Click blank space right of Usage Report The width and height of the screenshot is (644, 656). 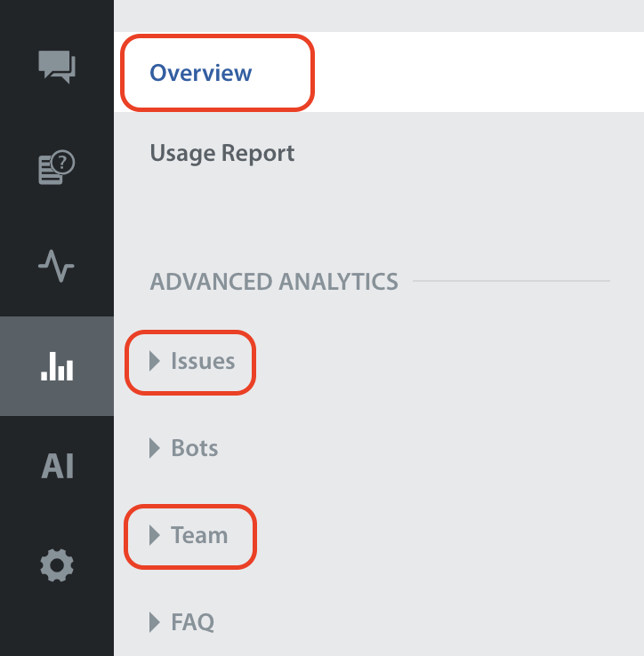click(471, 153)
